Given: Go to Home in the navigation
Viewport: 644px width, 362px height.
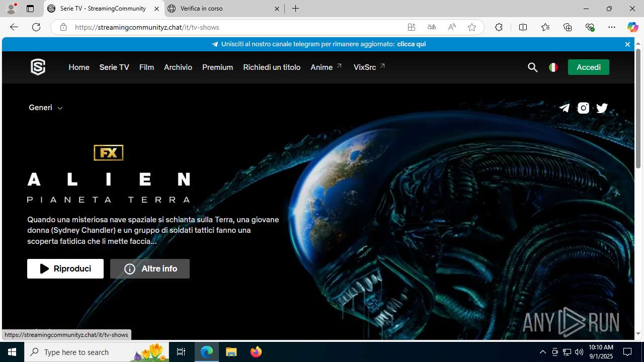Looking at the screenshot, I should (79, 67).
